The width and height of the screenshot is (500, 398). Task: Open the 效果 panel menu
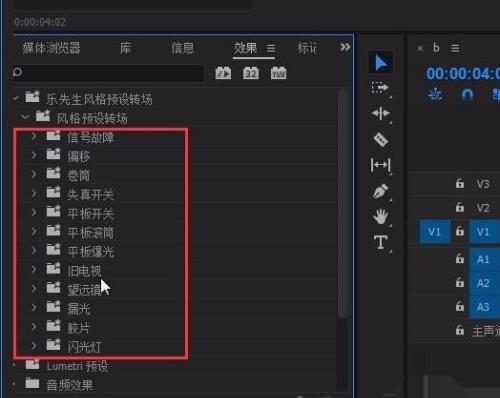click(271, 49)
